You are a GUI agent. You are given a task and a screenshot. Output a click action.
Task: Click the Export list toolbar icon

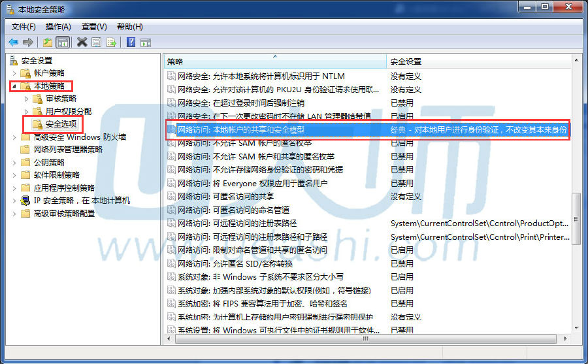[x=112, y=42]
